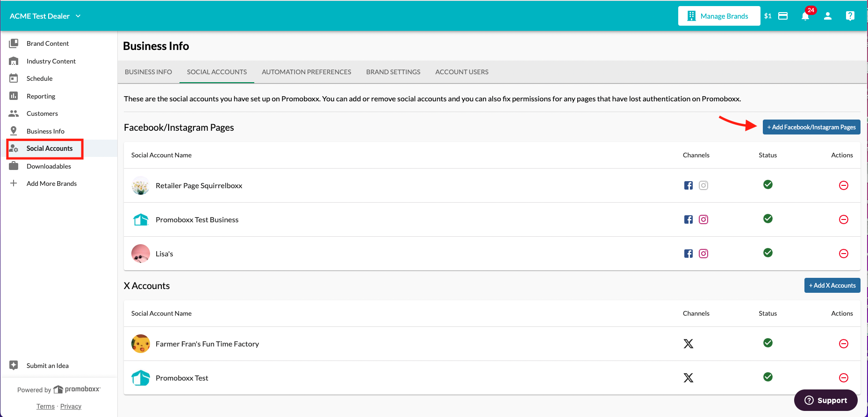Click Facebook icon for Retailer Page Squirrelboxx
868x417 pixels.
tap(689, 185)
